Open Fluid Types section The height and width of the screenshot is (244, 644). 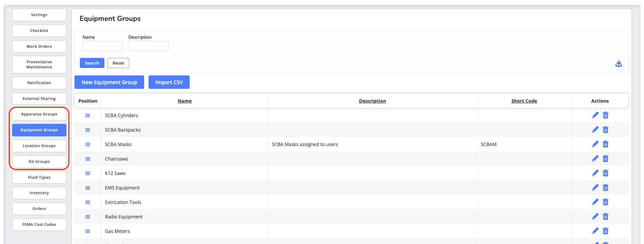tap(39, 177)
